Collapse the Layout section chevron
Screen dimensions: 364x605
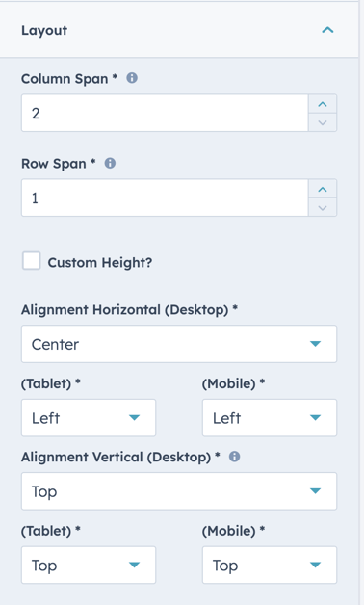pyautogui.click(x=327, y=30)
